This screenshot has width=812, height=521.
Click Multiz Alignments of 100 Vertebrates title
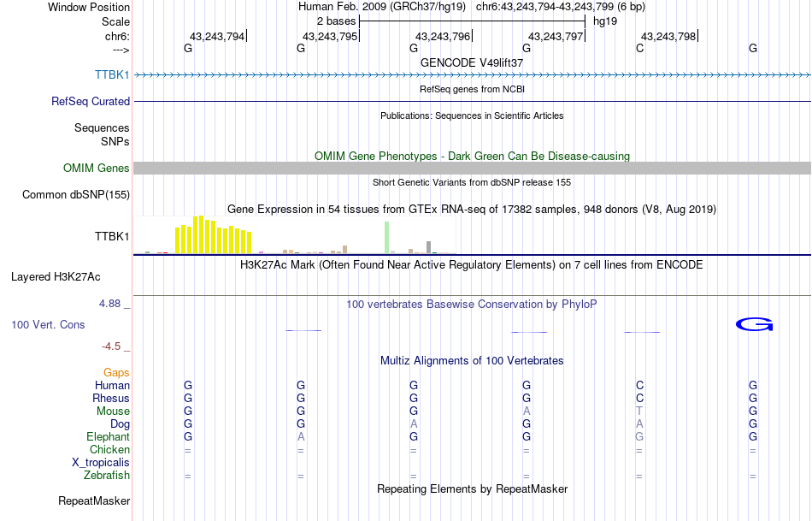point(472,360)
